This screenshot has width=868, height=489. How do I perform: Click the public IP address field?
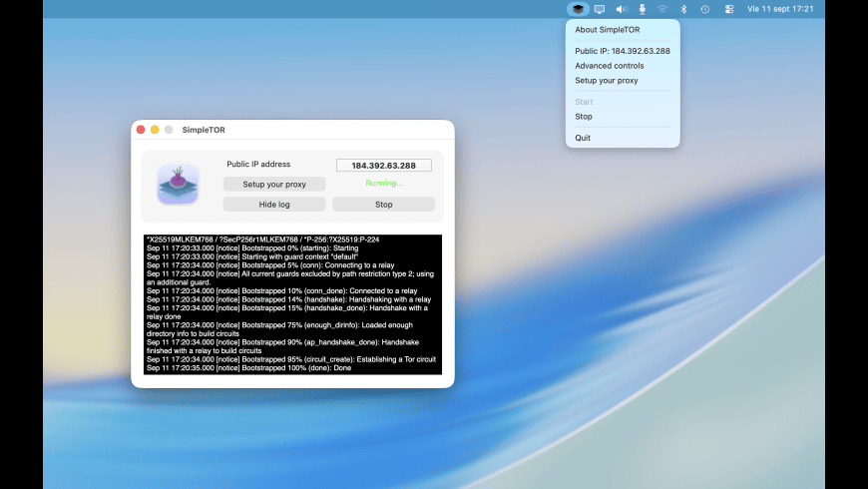tap(384, 165)
